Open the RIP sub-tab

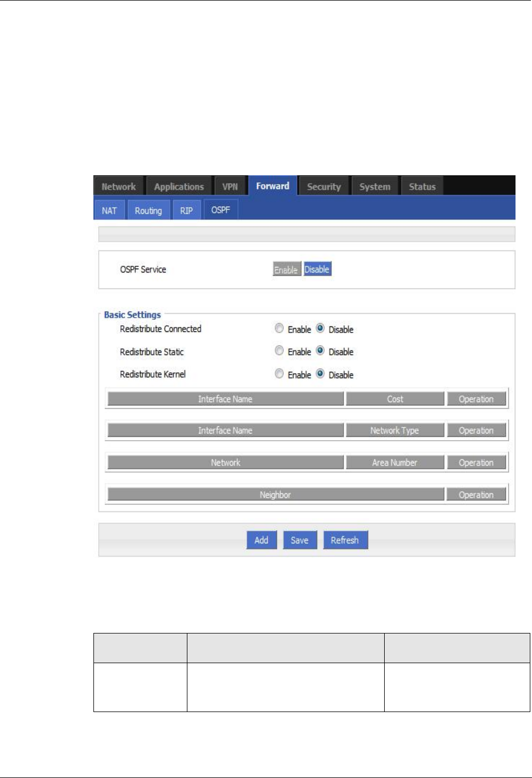coord(186,210)
